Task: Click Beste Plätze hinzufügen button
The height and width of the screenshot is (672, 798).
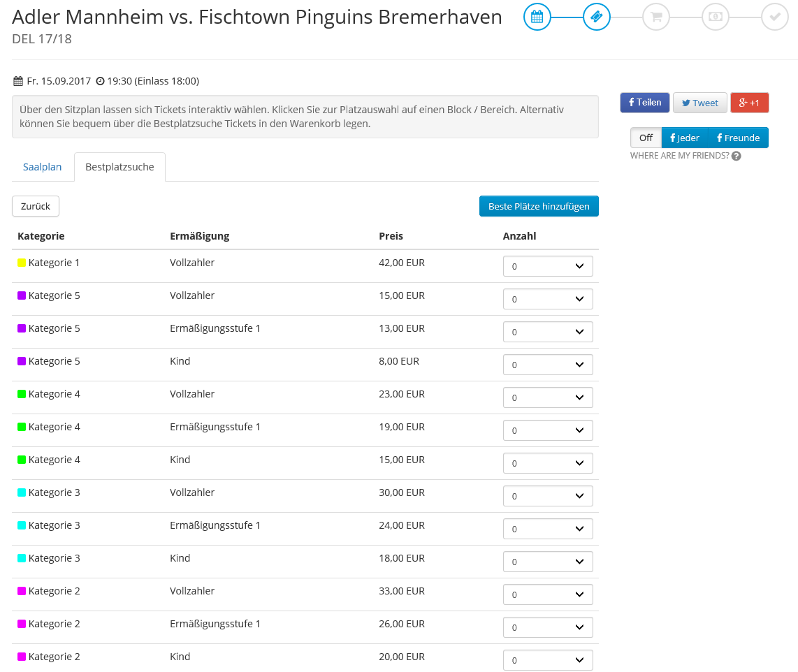Action: [x=539, y=206]
